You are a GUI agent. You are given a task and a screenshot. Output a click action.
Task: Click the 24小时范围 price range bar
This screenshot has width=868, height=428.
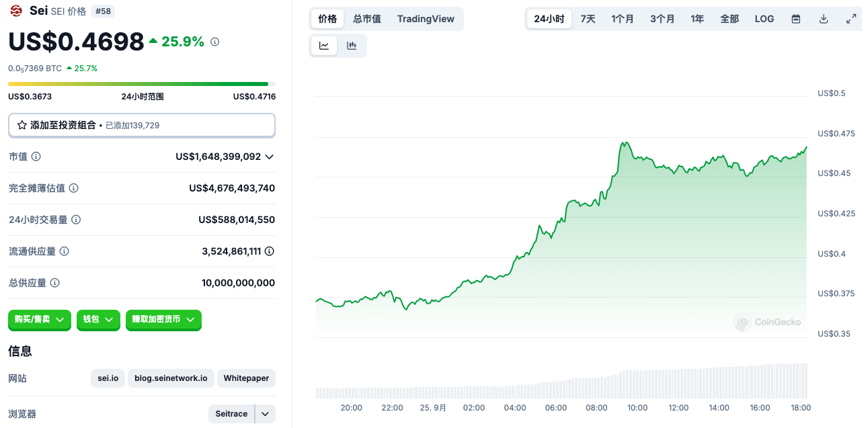141,84
